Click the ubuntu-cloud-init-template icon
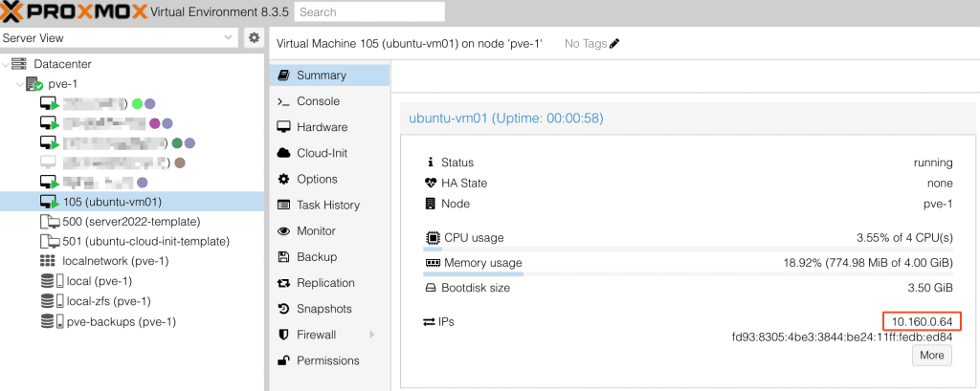This screenshot has height=391, width=980. 50,241
